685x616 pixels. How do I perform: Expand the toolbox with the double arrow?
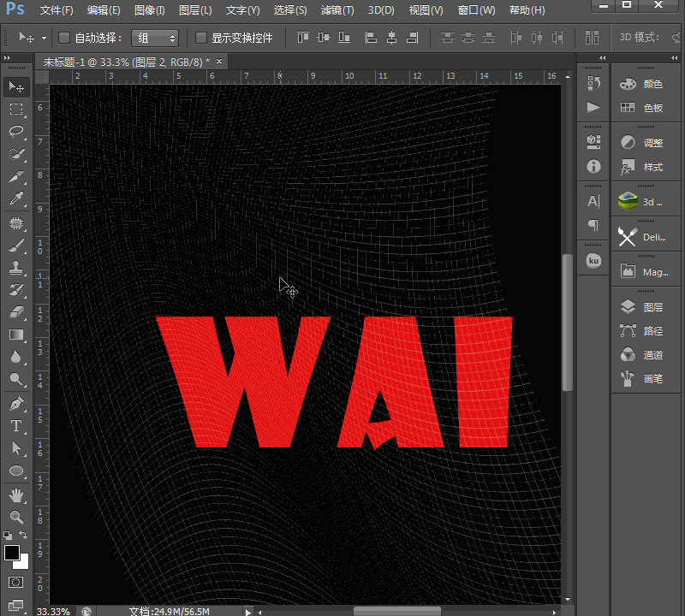pyautogui.click(x=7, y=57)
